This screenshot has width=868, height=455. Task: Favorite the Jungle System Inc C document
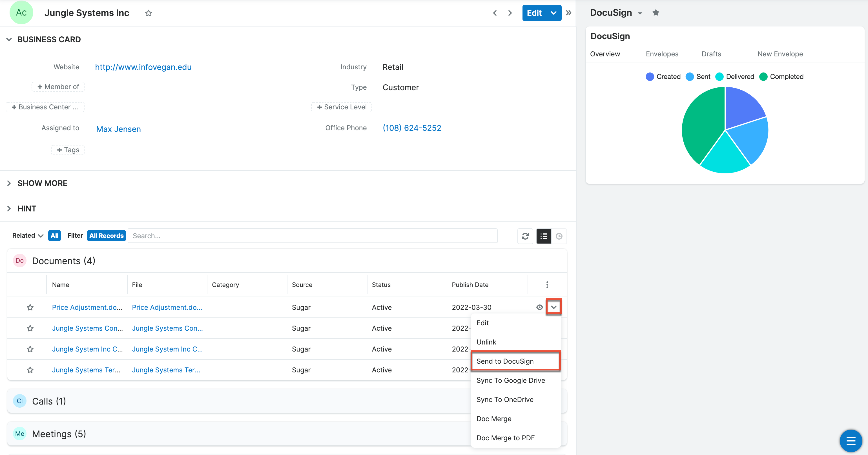30,349
